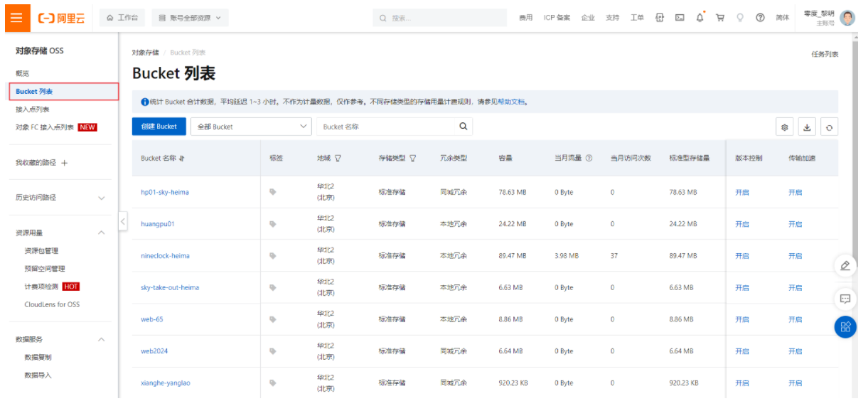
Task: Open the floating chat feedback icon
Action: point(845,299)
